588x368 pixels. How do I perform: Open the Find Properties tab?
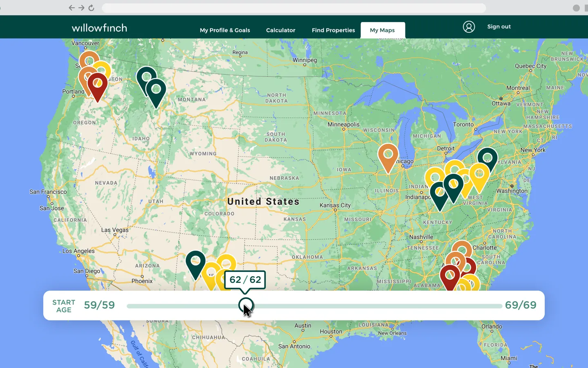pos(333,30)
